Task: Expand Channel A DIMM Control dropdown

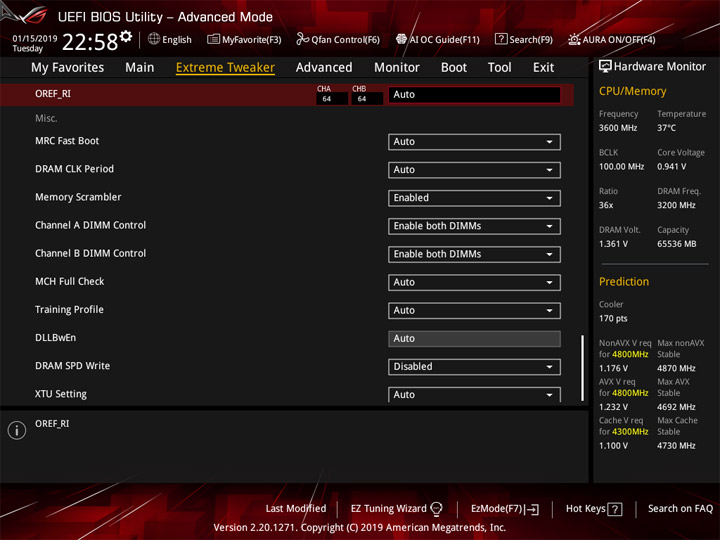Action: (474, 226)
